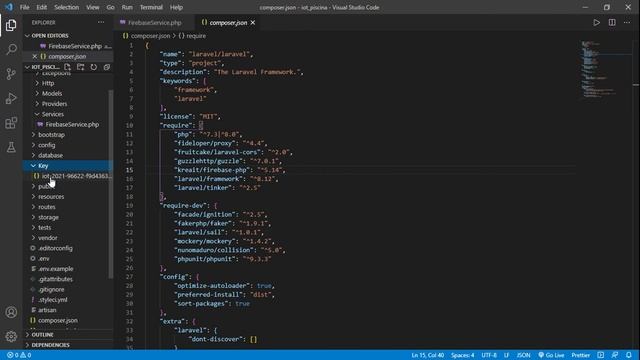The image size is (640, 360).
Task: Open Explorer more actions ellipsis
Action: point(101,22)
